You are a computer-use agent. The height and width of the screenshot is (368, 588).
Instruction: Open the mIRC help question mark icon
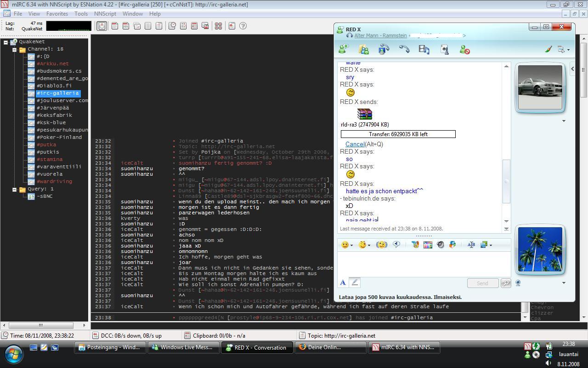(243, 26)
